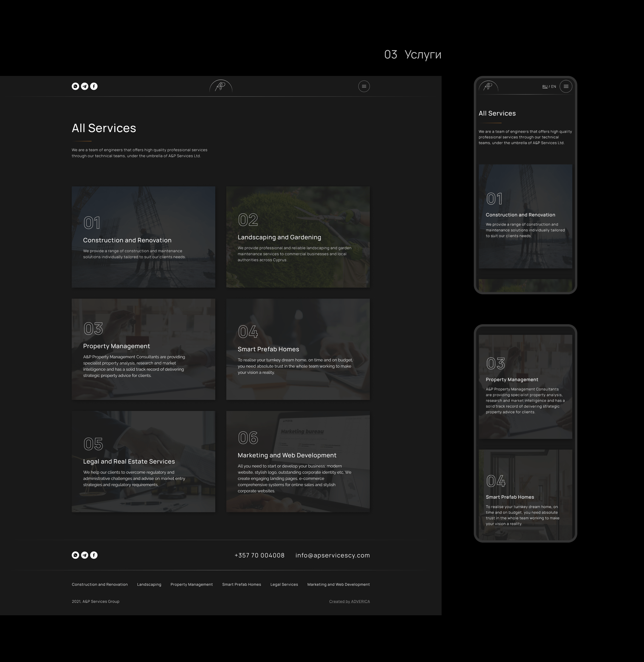The height and width of the screenshot is (662, 644).
Task: Click Property Management footer menu link
Action: tap(191, 584)
